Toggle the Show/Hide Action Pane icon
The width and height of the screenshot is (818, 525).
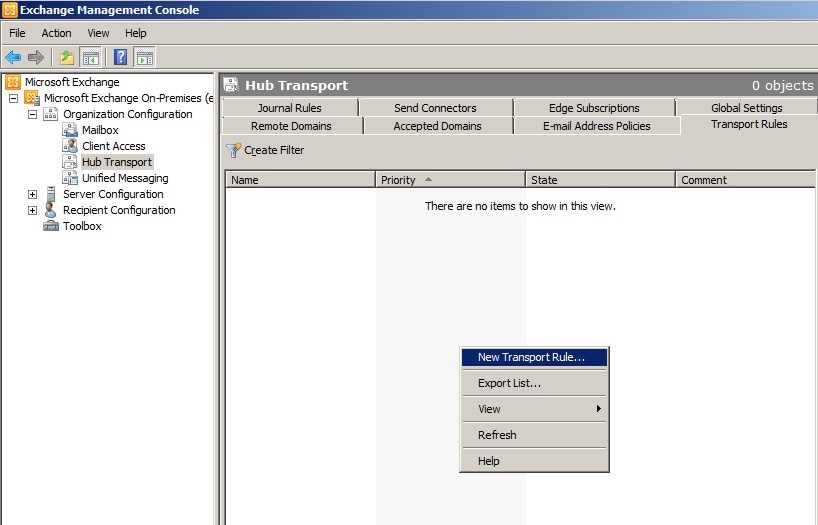(145, 57)
